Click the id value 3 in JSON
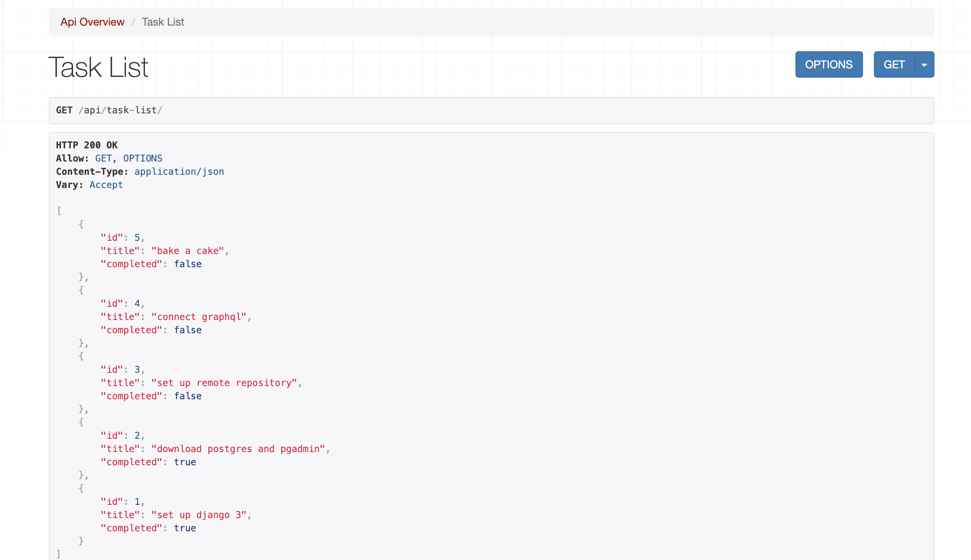Viewport: 971px width, 560px height. (x=137, y=370)
